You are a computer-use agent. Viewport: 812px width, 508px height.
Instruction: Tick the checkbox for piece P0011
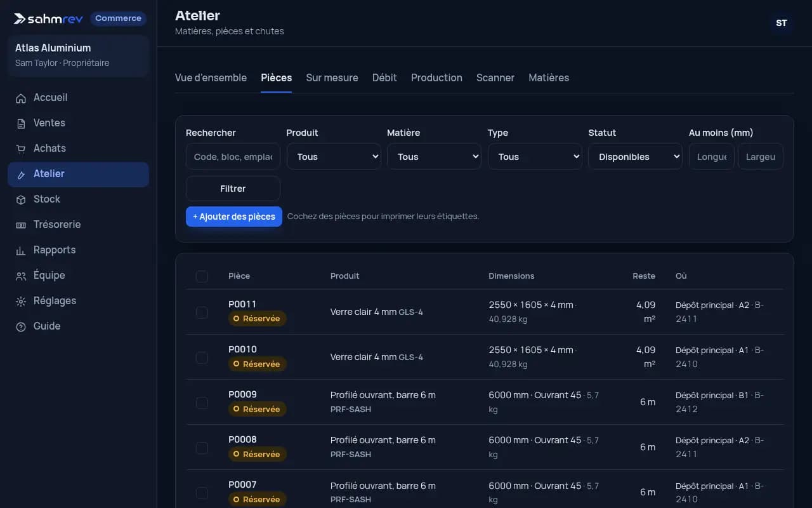pyautogui.click(x=202, y=312)
